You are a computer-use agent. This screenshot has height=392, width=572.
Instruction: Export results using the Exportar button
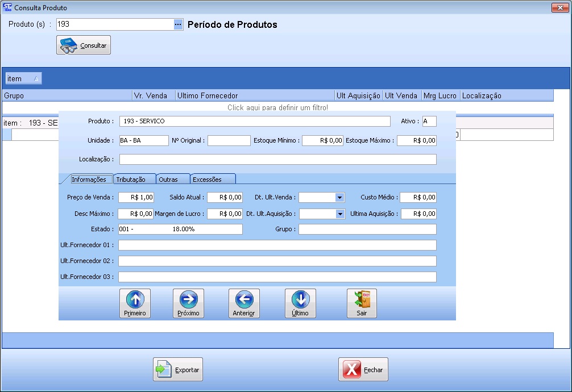pos(178,369)
